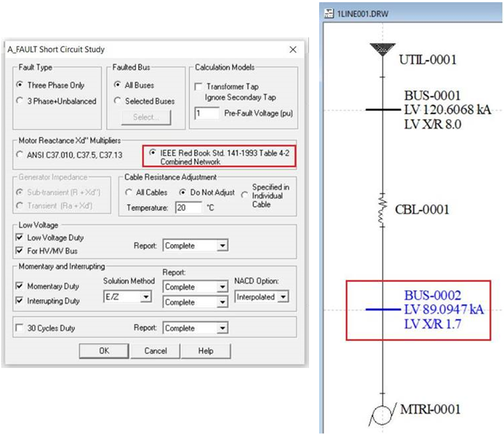This screenshot has width=504, height=434.
Task: Enable Transformer Tap checkbox
Action: click(x=198, y=86)
